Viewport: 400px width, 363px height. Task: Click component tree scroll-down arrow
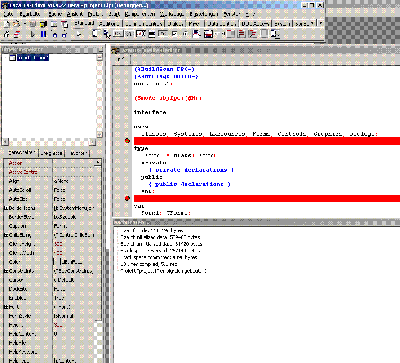click(x=99, y=134)
